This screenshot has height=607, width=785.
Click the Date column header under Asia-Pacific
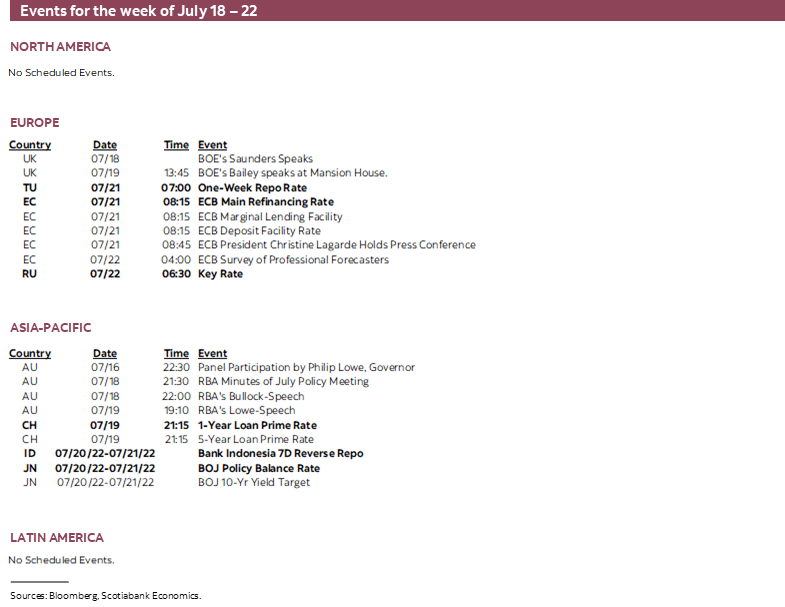(x=105, y=353)
